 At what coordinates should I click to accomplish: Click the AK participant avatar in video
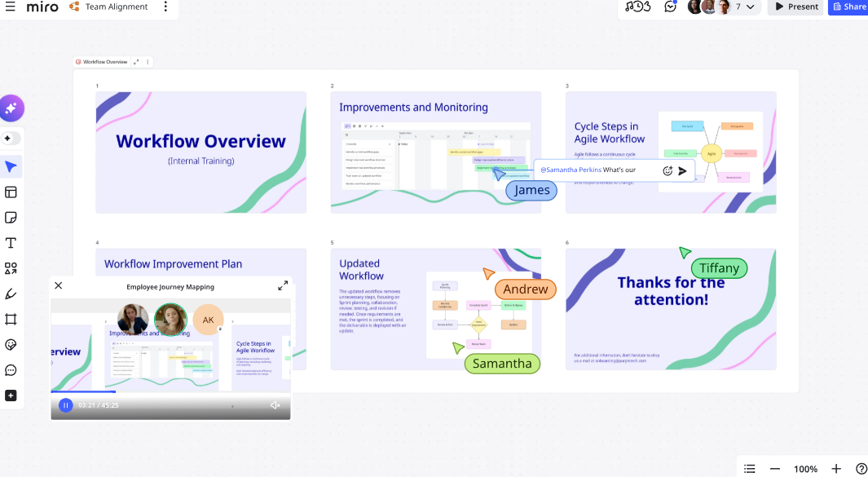208,320
